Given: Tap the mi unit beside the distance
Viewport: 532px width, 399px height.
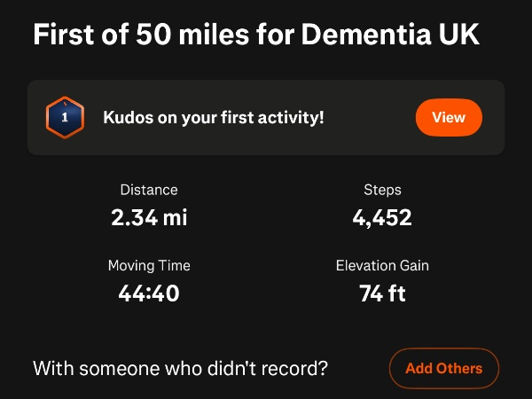Looking at the screenshot, I should pyautogui.click(x=175, y=217).
